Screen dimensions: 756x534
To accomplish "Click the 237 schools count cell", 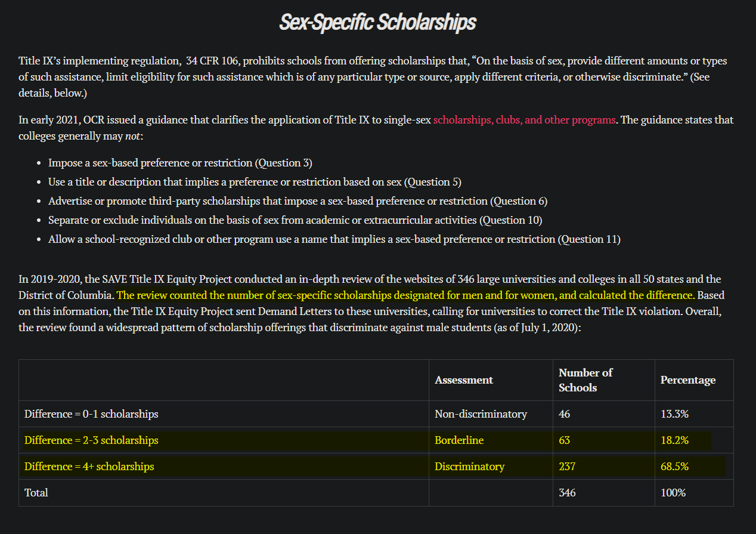I will (x=567, y=467).
